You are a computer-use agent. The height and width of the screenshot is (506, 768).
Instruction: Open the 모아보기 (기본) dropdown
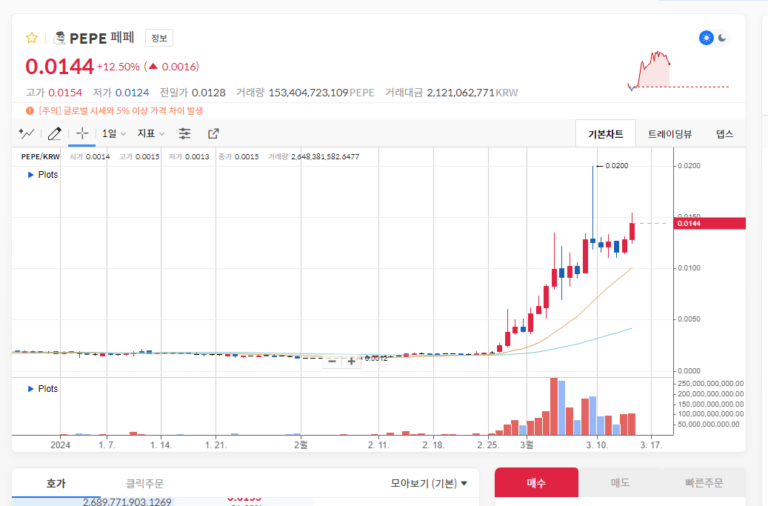(x=429, y=483)
